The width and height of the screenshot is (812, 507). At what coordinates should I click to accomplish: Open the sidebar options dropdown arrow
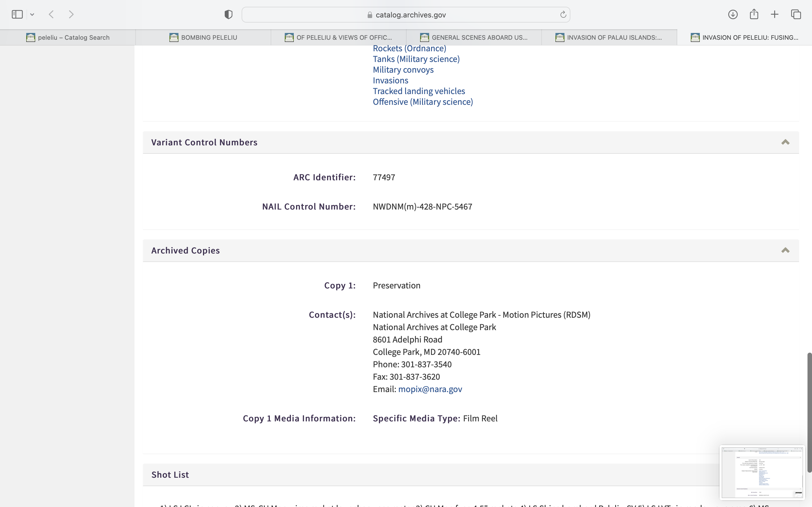32,14
